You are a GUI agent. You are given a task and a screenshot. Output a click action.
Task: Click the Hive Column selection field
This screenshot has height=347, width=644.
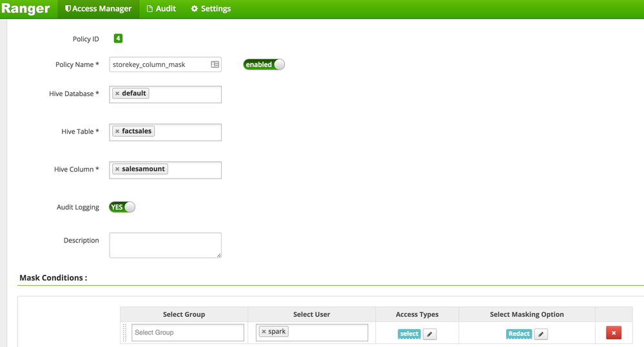[x=165, y=170]
